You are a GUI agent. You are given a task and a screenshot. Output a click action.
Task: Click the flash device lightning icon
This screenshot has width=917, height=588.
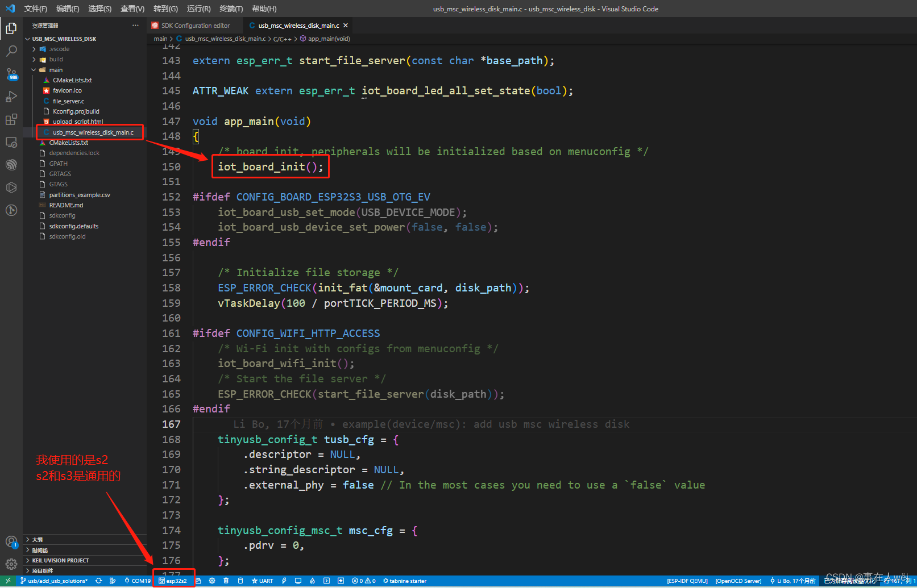(x=284, y=581)
